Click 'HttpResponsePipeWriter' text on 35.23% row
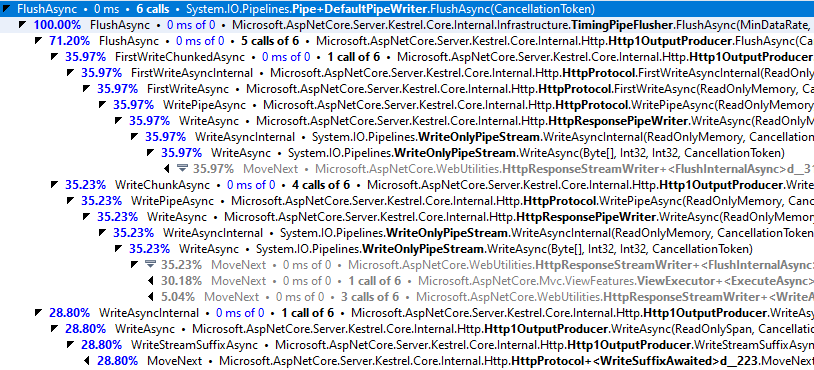 pos(586,217)
